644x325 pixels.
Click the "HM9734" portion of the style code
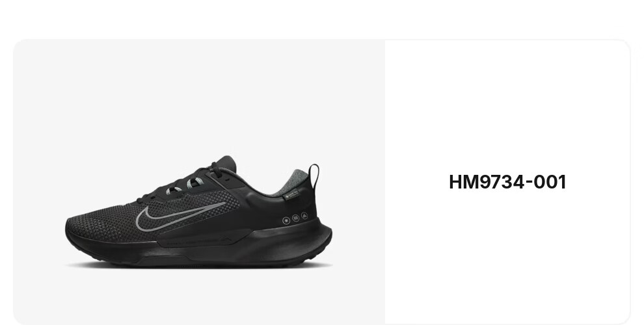tap(487, 182)
